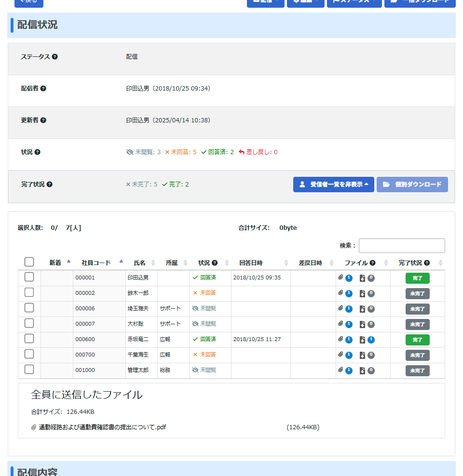Click the help icon in ファイル column header
This screenshot has height=476, width=463.
372,263
